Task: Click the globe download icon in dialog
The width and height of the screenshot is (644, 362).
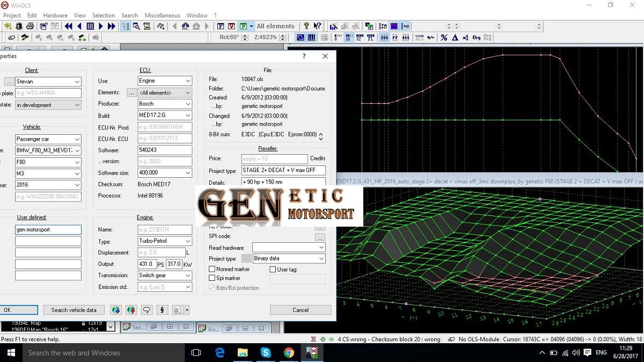Action: [116, 310]
